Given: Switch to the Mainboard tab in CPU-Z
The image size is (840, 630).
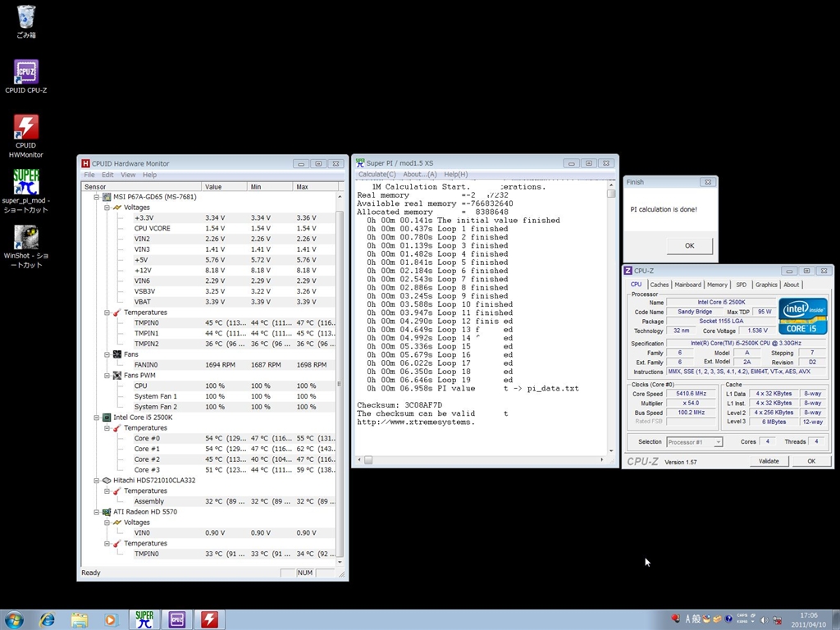Looking at the screenshot, I should [688, 285].
